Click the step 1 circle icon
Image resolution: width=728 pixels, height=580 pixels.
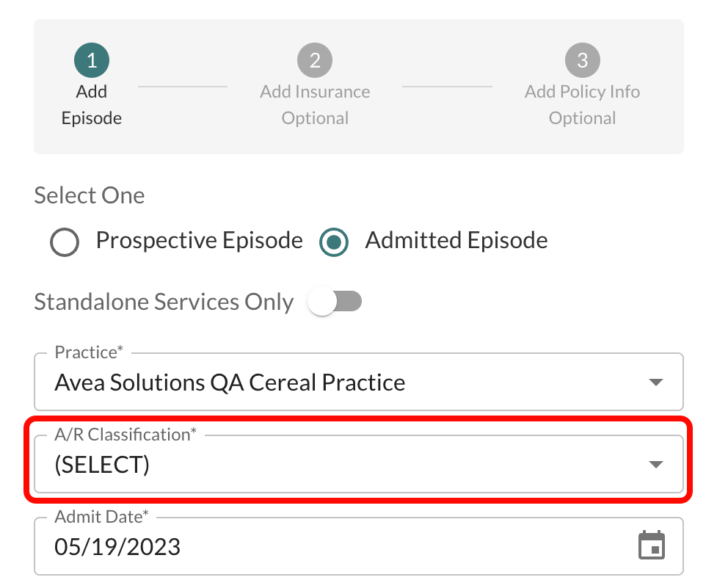[91, 59]
